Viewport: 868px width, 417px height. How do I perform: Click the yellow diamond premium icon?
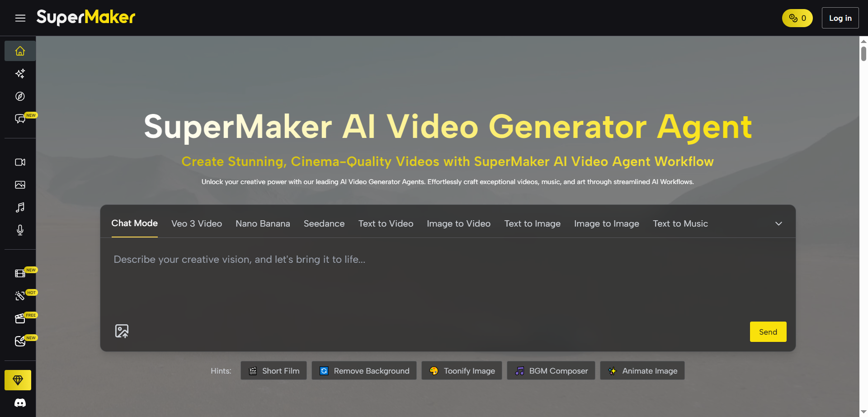(x=18, y=380)
